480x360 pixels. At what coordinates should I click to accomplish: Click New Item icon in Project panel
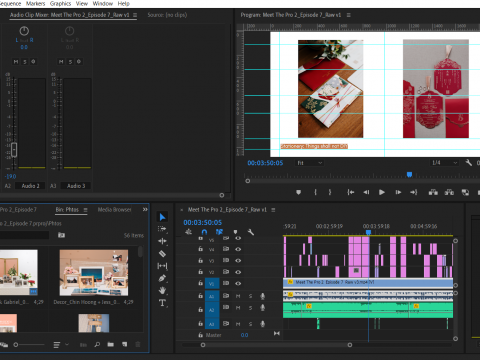tap(125, 344)
